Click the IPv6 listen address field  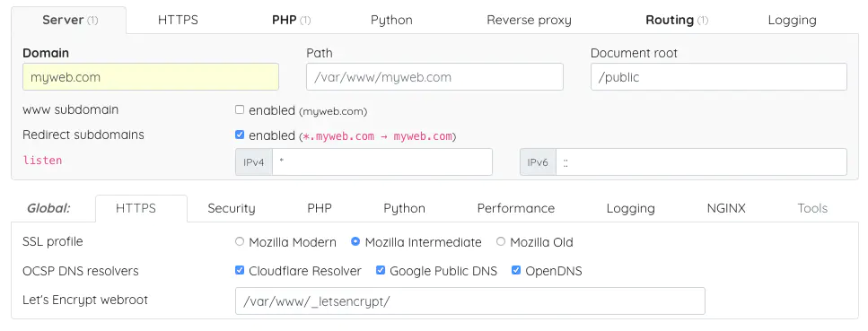pyautogui.click(x=701, y=162)
